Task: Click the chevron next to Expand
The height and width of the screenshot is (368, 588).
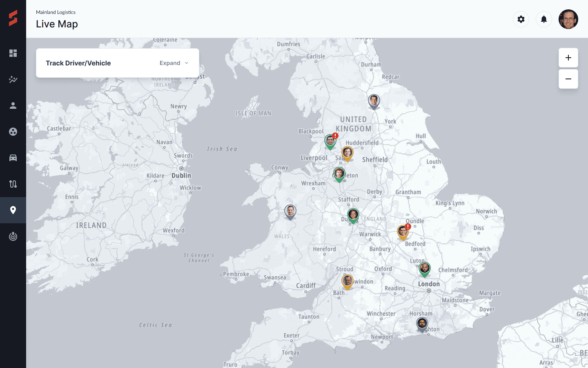Action: click(x=187, y=63)
